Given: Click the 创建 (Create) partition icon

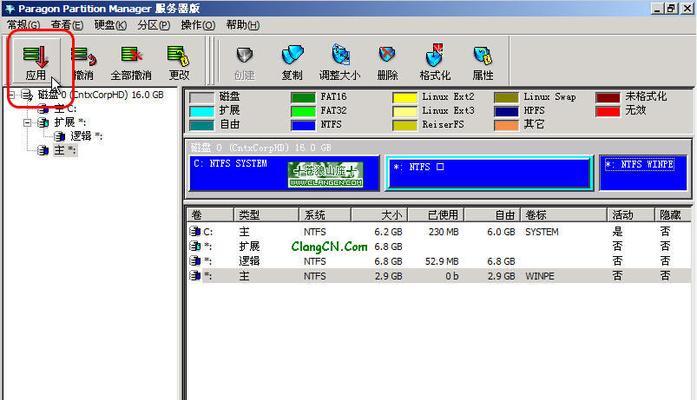Looking at the screenshot, I should pyautogui.click(x=244, y=56).
